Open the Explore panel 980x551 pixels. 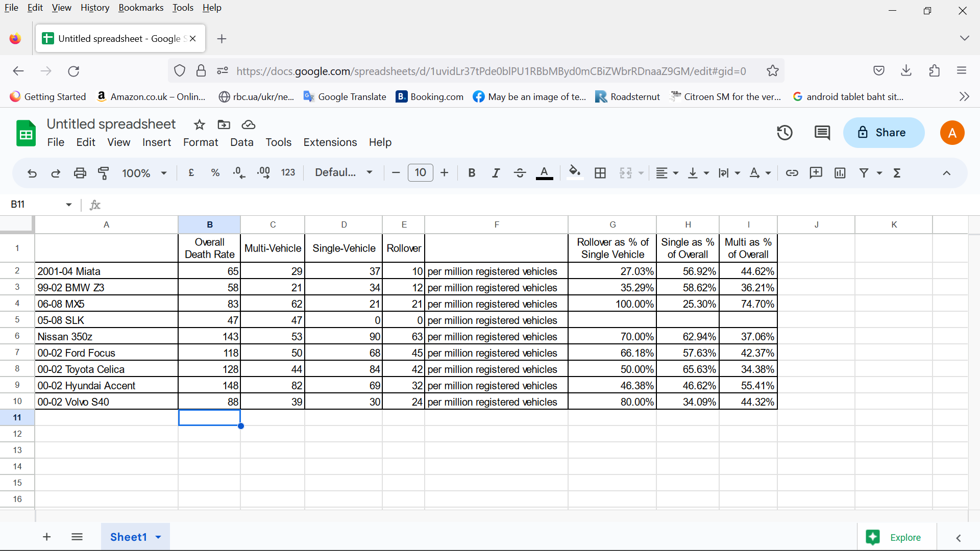tap(897, 537)
